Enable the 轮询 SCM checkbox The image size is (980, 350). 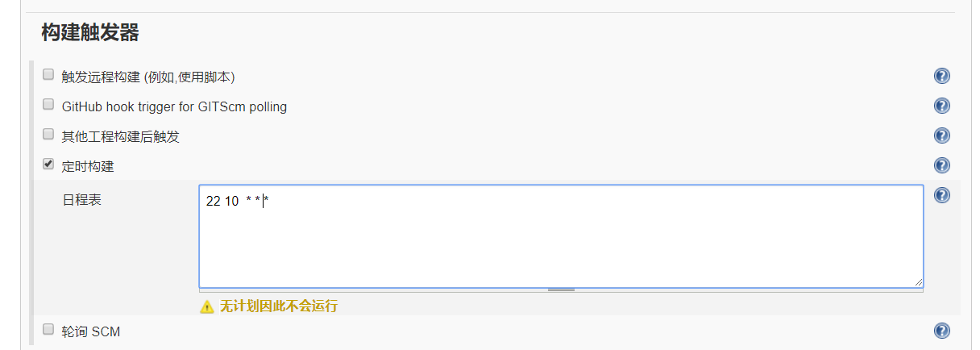tap(48, 329)
